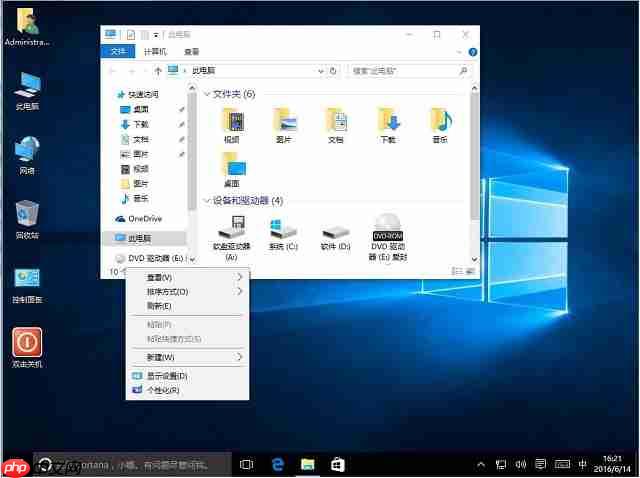Select the 系统 (C:) drive
Screen dimensions: 640x478
point(284,234)
